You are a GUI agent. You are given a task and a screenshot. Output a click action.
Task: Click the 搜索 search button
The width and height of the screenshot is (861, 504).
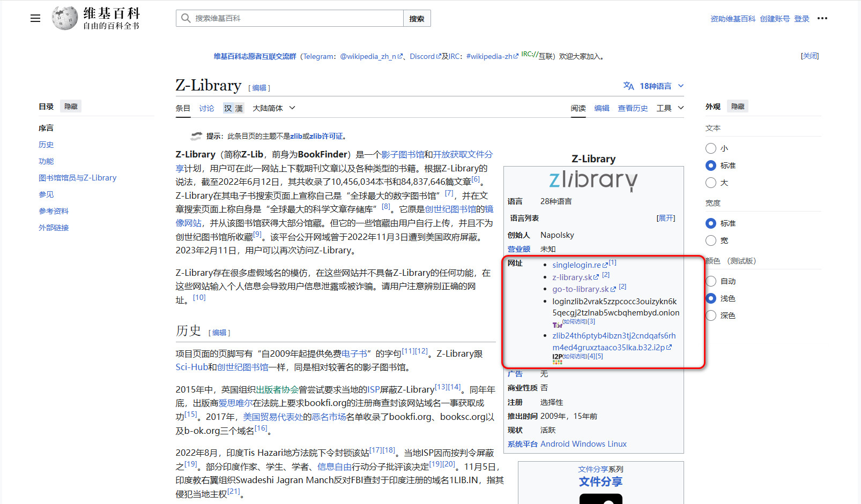417,18
